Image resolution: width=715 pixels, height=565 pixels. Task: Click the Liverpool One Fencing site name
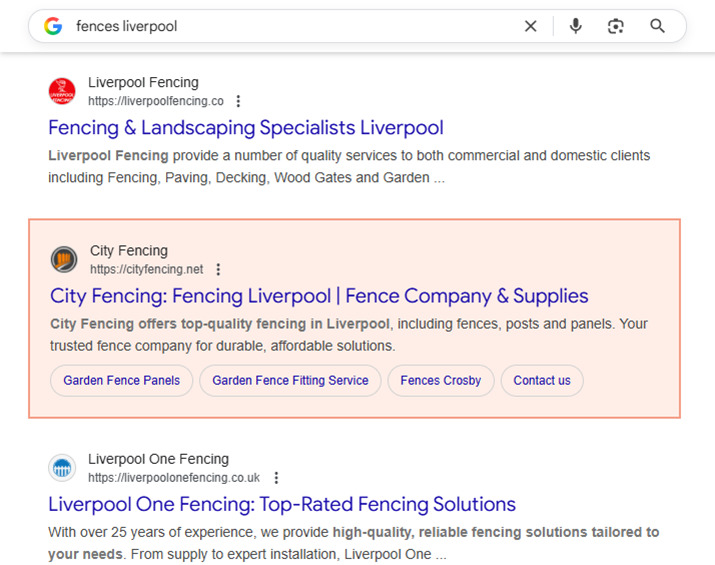coord(158,459)
